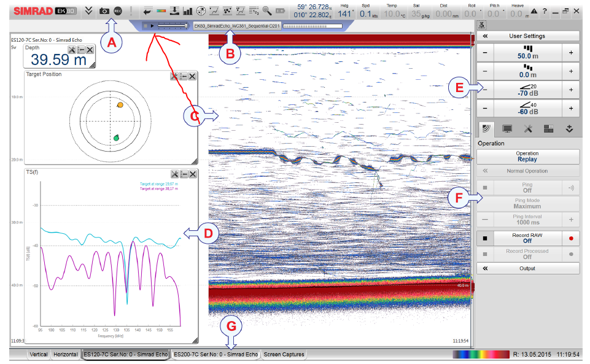Image resolution: width=590 pixels, height=364 pixels.
Task: Open the numerical list 1-2-3 icon
Action: pos(254,11)
